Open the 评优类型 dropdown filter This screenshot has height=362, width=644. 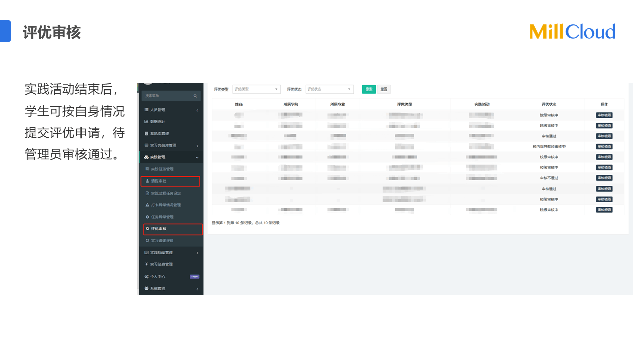click(x=257, y=89)
